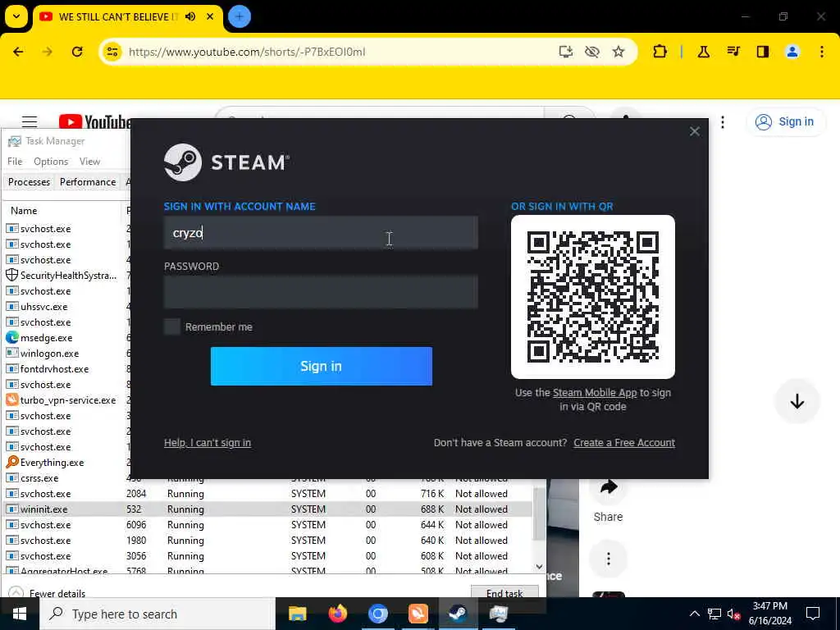840x630 pixels.
Task: Click Create a Free Account link
Action: pyautogui.click(x=624, y=442)
